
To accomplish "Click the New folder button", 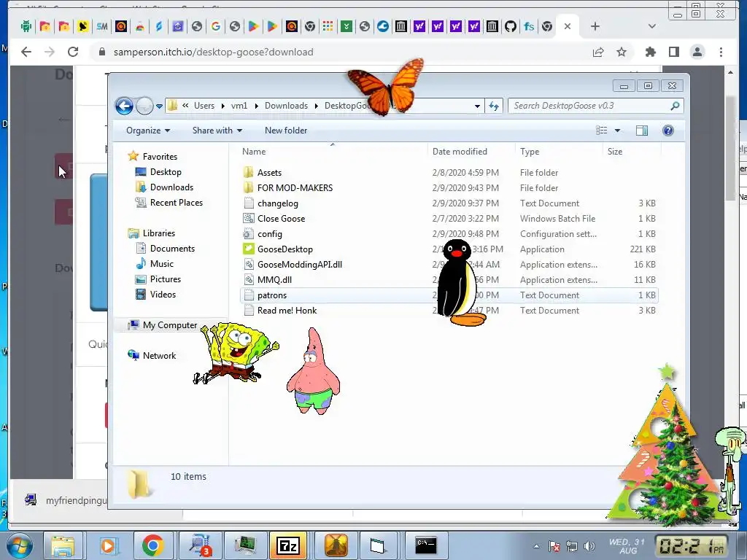I will click(286, 131).
